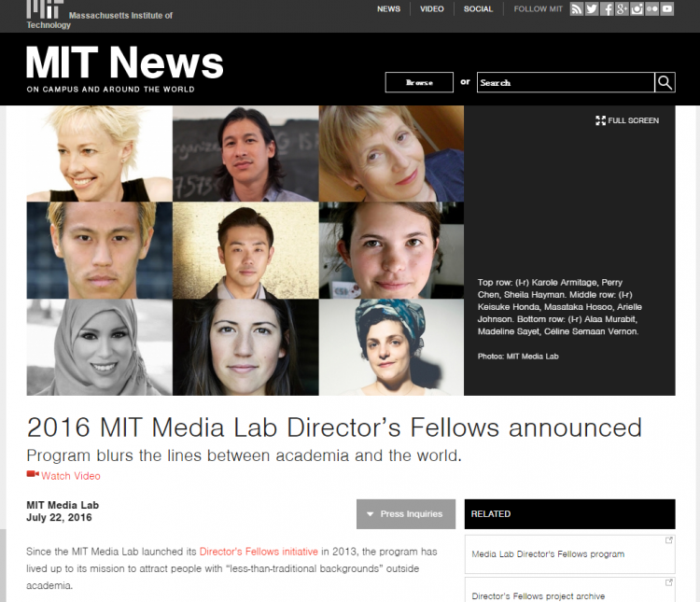The height and width of the screenshot is (602, 700).
Task: Open MIT Twitter icon
Action: pos(592,9)
